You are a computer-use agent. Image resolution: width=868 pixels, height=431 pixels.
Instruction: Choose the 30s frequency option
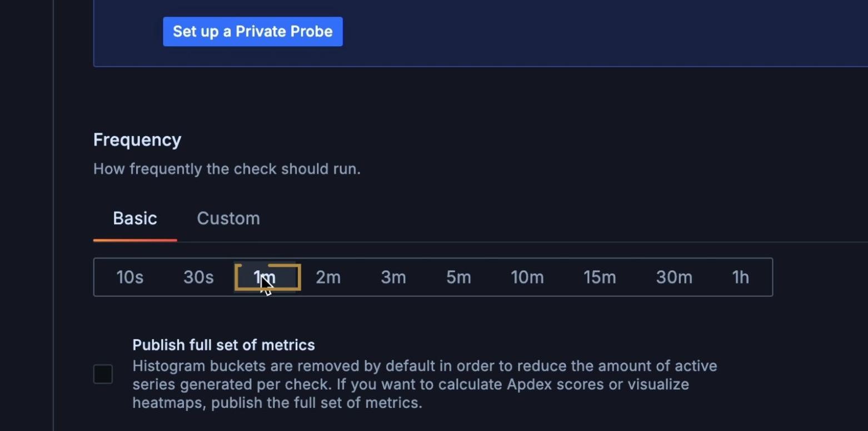(198, 277)
